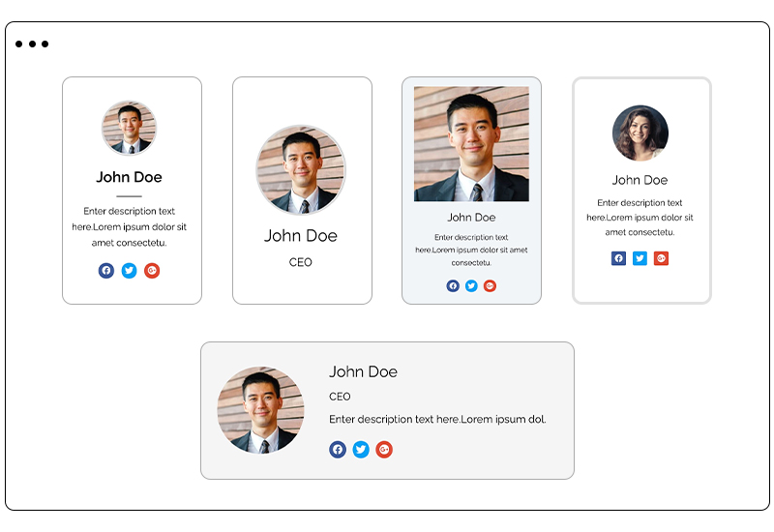Click Google Plus icon in bottom horizontal card
The width and height of the screenshot is (774, 532).
click(x=384, y=450)
